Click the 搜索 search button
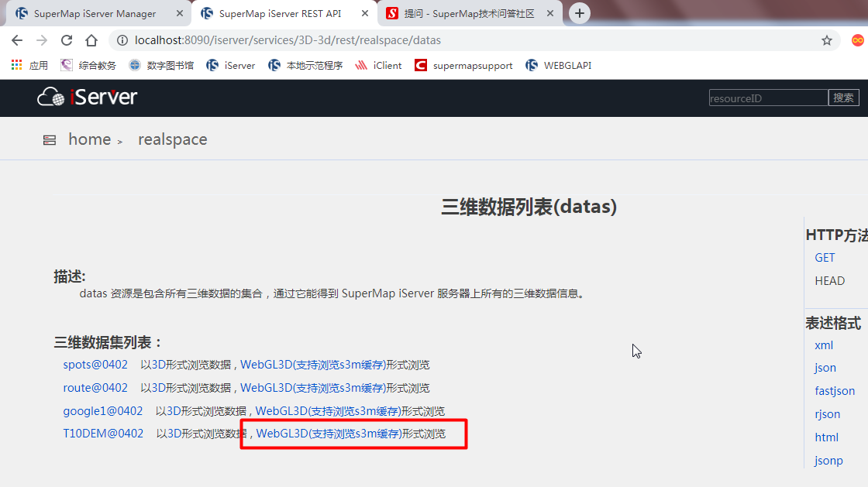 [844, 98]
